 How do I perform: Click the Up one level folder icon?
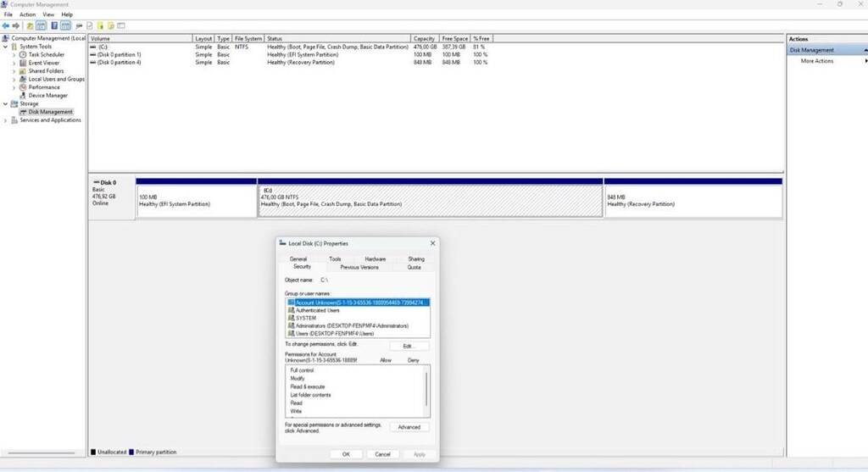pos(30,26)
